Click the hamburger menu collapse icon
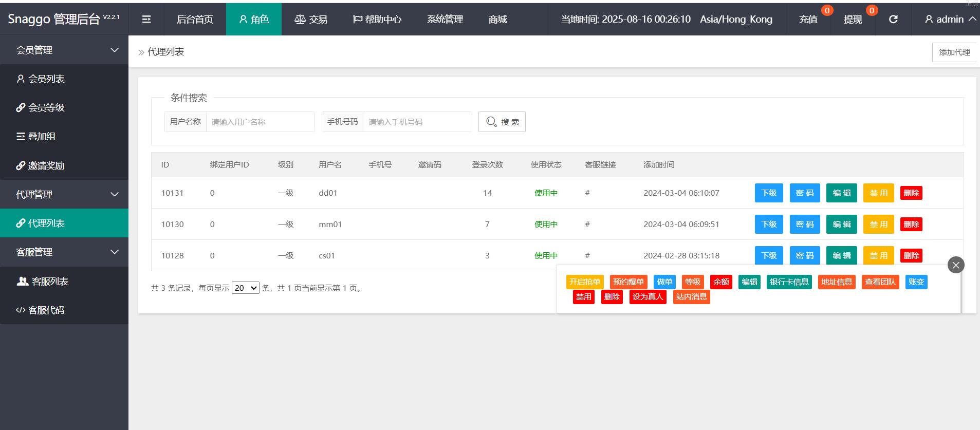The width and height of the screenshot is (980, 430). [x=146, y=19]
